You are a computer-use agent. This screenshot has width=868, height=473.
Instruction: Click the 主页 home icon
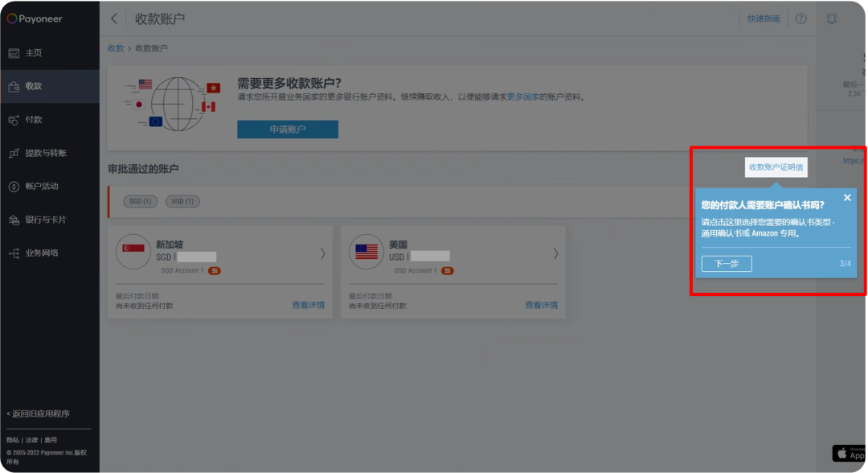pos(14,53)
